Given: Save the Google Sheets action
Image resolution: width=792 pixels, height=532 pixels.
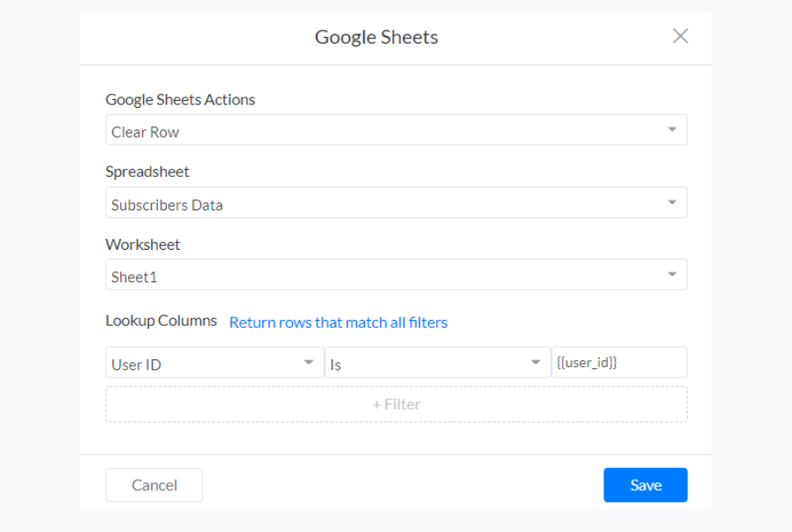Looking at the screenshot, I should [x=645, y=485].
